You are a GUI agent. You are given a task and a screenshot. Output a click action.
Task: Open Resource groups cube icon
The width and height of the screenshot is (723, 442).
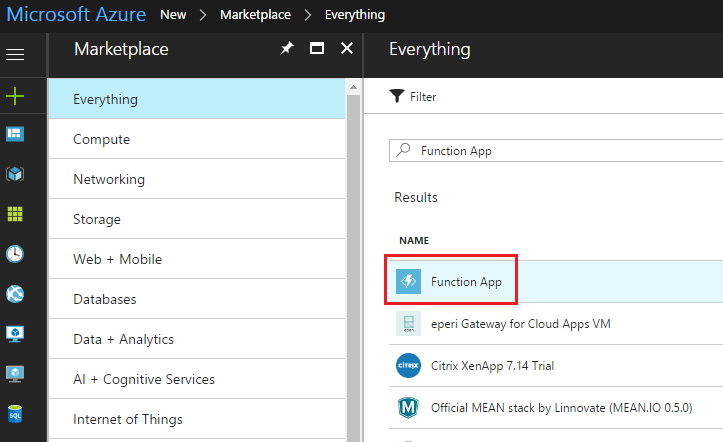(x=15, y=173)
